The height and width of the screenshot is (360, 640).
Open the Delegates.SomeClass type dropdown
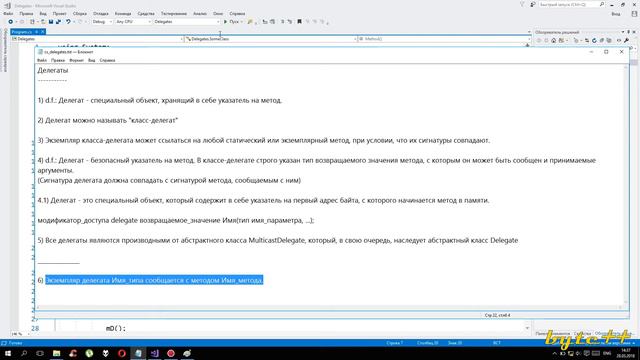[271, 39]
